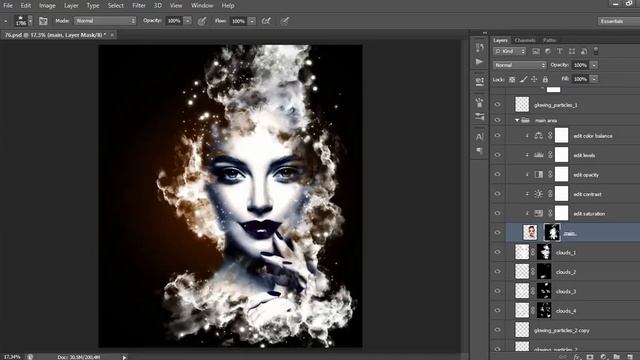Switch to the Paths tab
Image resolution: width=640 pixels, height=360 pixels.
click(x=549, y=40)
